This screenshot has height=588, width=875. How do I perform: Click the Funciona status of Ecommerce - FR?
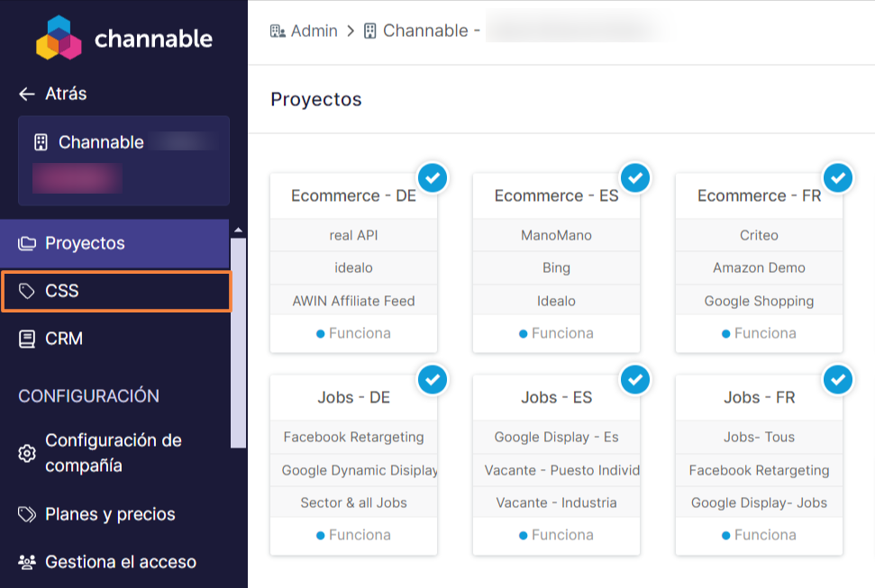(759, 333)
